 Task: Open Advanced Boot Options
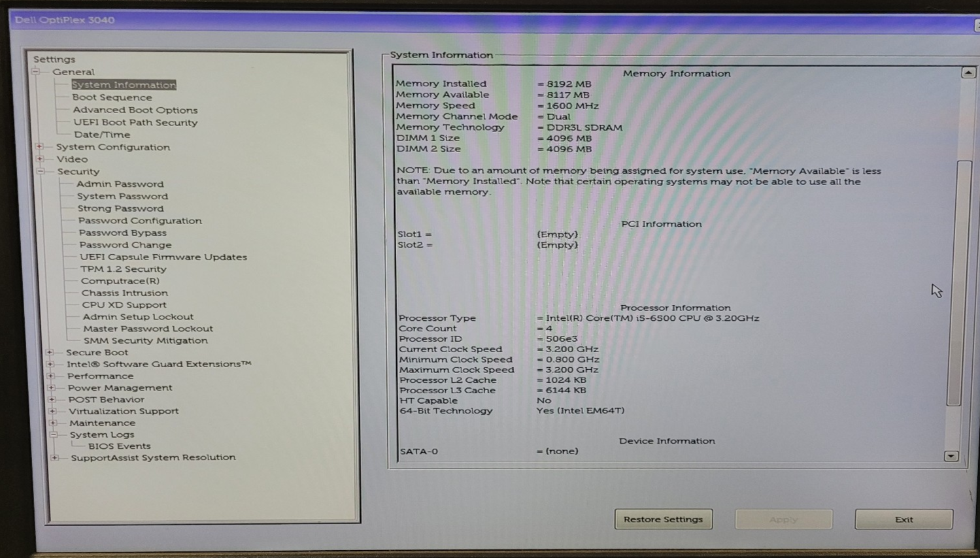click(x=135, y=110)
